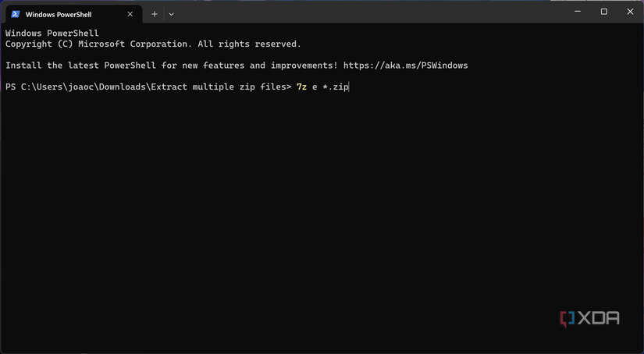Close the terminal window
644x354 pixels.
point(630,12)
